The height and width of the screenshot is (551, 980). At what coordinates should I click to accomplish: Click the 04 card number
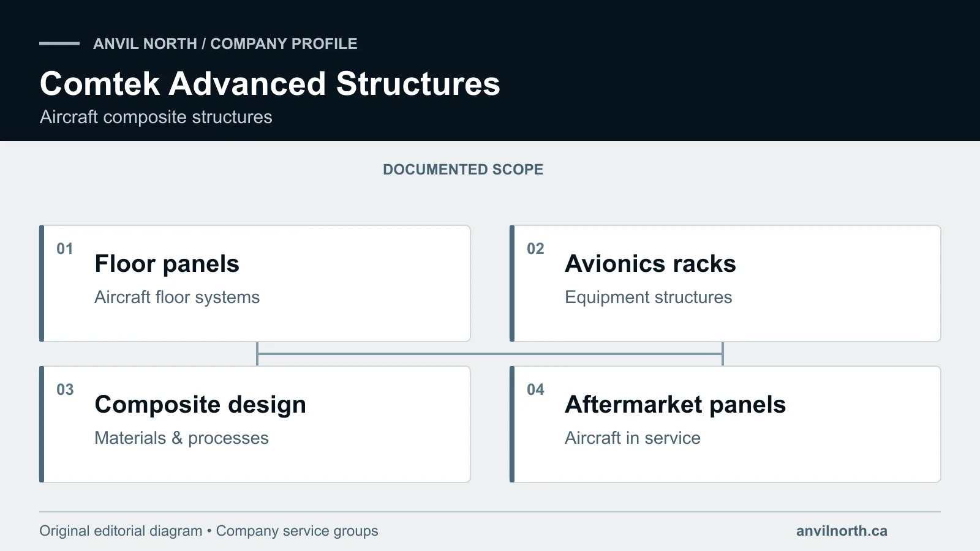coord(535,390)
